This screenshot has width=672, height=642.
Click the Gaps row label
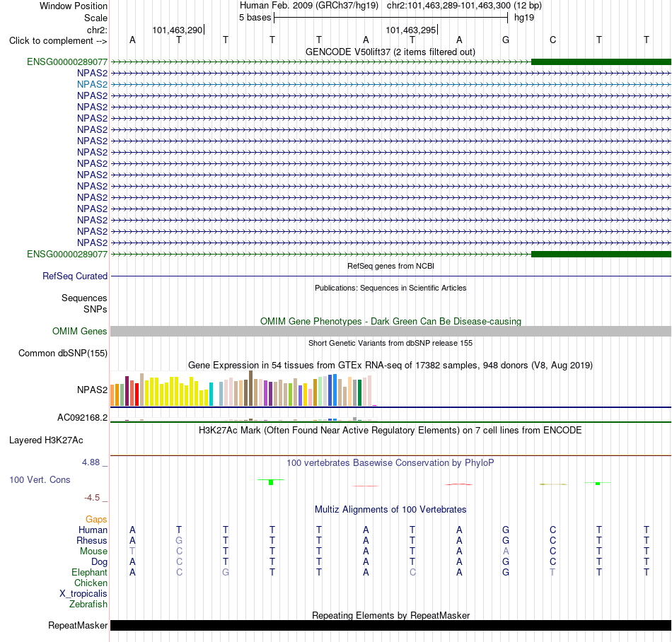[x=96, y=520]
